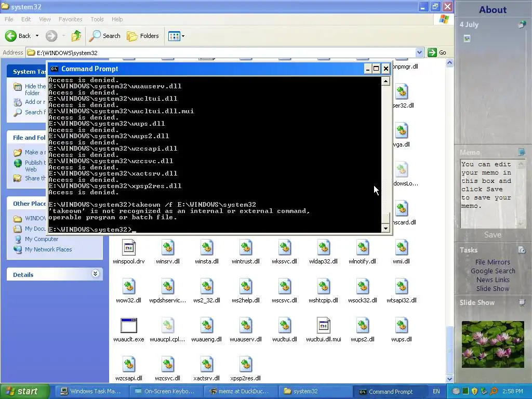Viewport: 532px width, 399px height.
Task: Select the wmi.dll file icon
Action: click(x=402, y=248)
